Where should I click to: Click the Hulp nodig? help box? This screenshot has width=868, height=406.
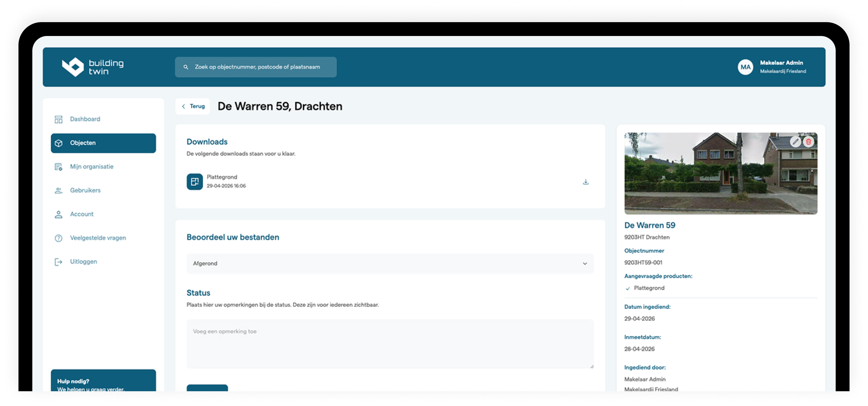pyautogui.click(x=103, y=380)
